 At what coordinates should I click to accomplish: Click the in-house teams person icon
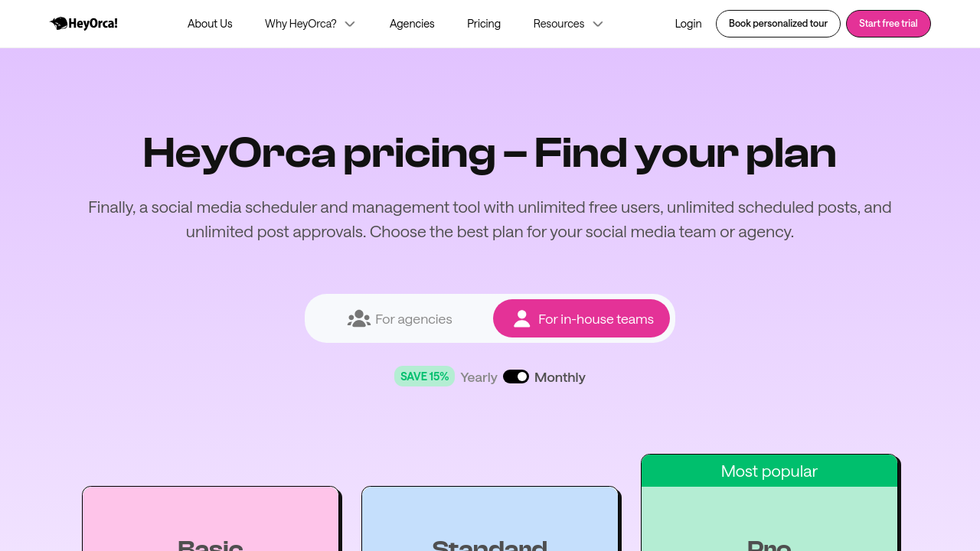[x=522, y=319]
